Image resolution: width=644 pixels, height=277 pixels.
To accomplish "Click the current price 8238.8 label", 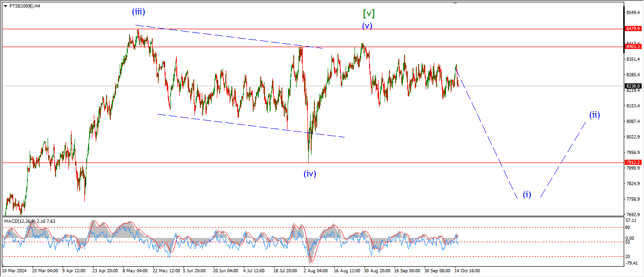I will 633,86.
